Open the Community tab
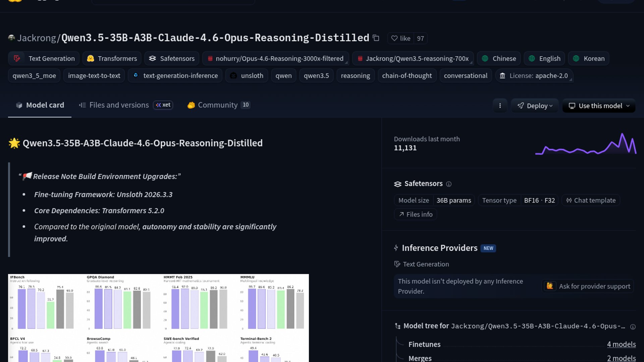 218,105
